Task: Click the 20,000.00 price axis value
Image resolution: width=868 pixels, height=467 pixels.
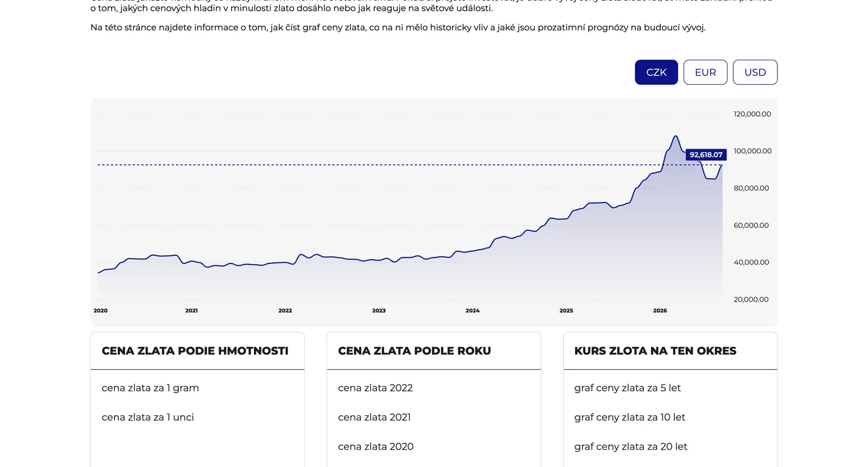Action: 751,299
